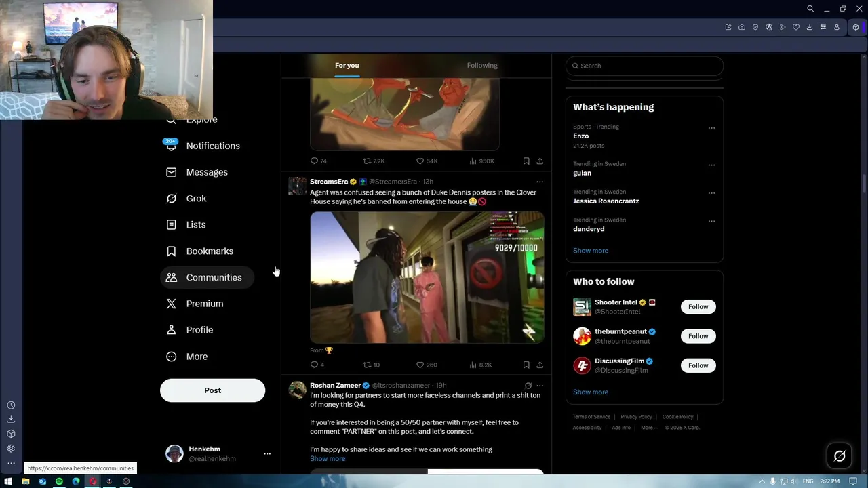Open StreamsEra profile avatar
The height and width of the screenshot is (488, 868).
(297, 186)
